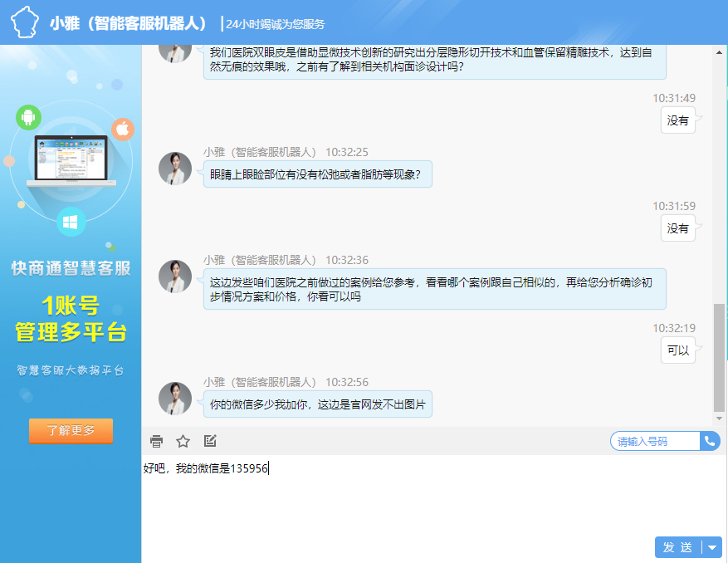Click the Windows logo icon
The image size is (728, 563).
click(71, 222)
